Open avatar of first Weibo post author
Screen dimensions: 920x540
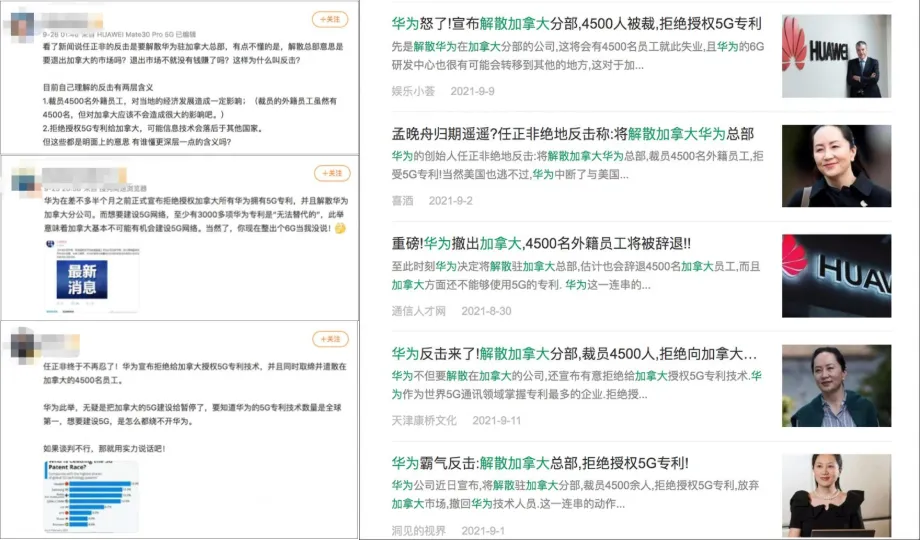click(22, 26)
